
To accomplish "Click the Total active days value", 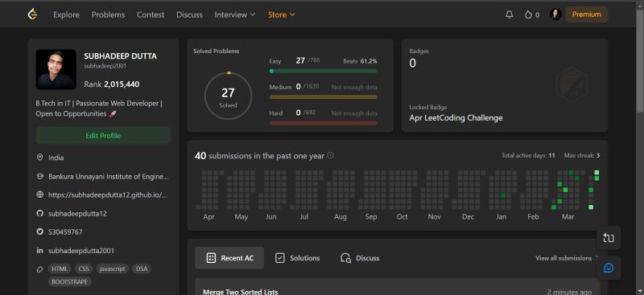I will [551, 155].
